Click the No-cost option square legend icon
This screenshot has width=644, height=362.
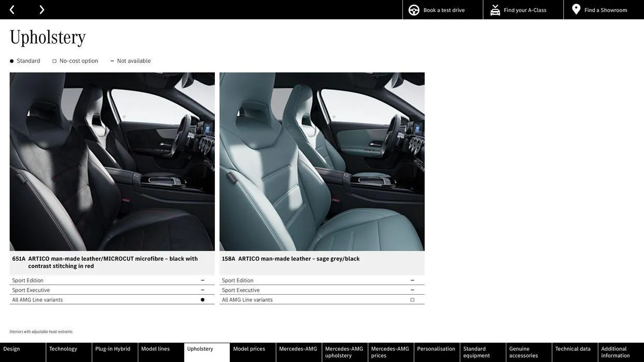(x=54, y=62)
